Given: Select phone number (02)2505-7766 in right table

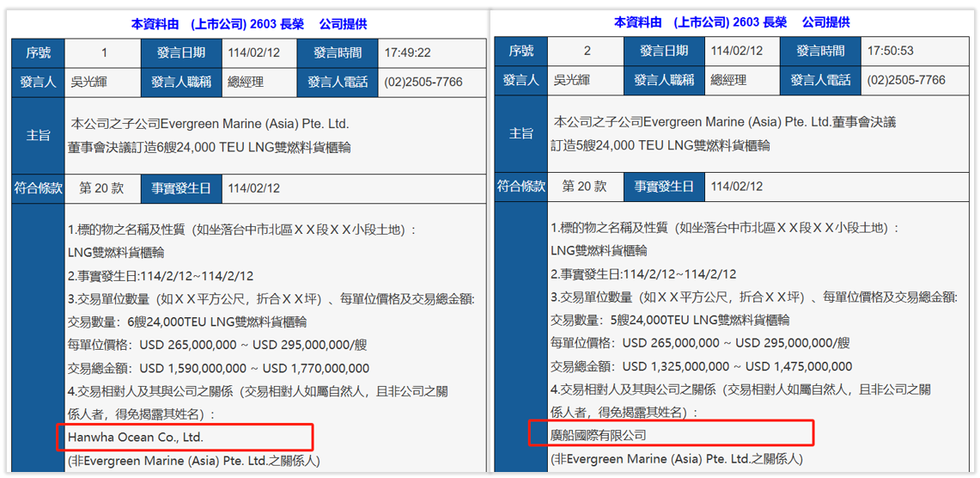Looking at the screenshot, I should (906, 80).
